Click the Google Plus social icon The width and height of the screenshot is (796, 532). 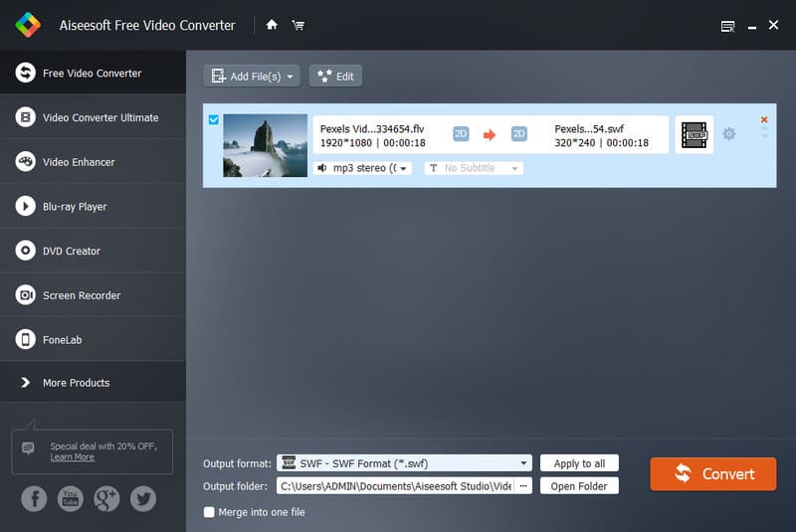click(x=106, y=498)
